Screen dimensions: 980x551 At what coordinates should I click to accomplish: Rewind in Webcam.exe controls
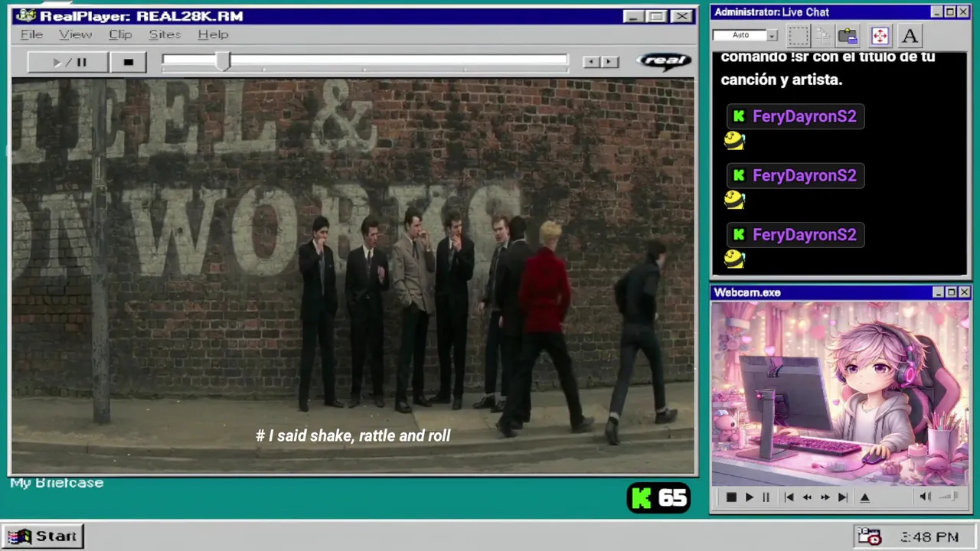coord(807,497)
